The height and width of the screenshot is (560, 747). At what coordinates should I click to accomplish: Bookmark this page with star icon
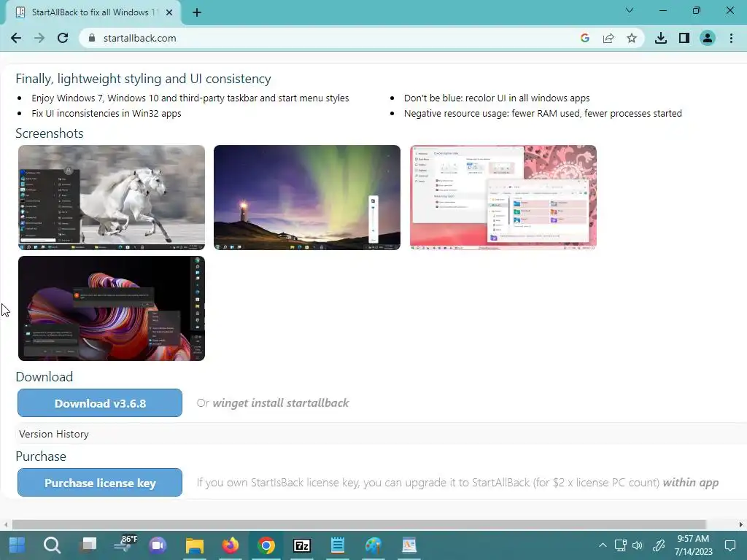[632, 38]
